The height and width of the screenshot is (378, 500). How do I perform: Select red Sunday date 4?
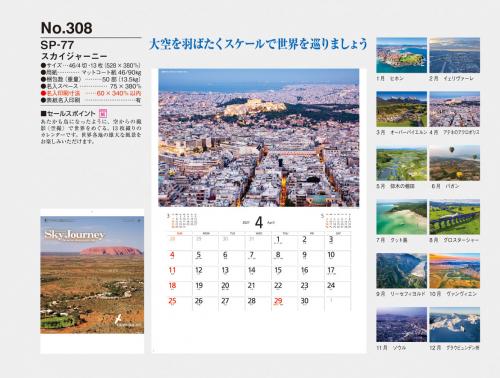(x=172, y=255)
